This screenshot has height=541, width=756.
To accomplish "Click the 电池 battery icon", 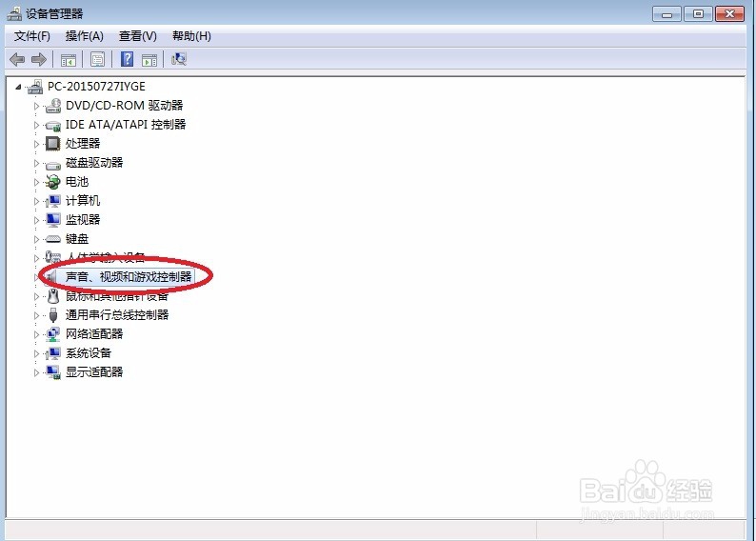I will (x=53, y=182).
